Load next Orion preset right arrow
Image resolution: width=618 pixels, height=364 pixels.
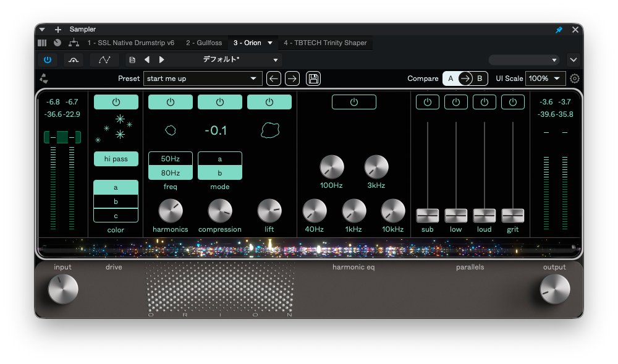292,78
